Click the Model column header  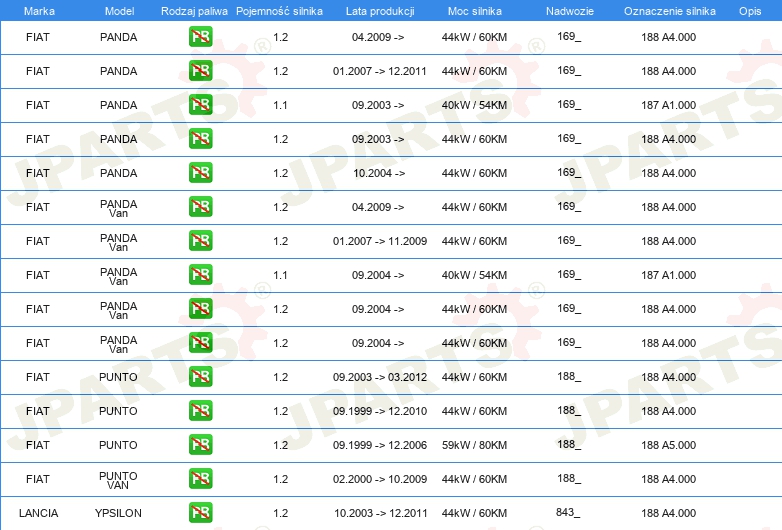pyautogui.click(x=120, y=11)
